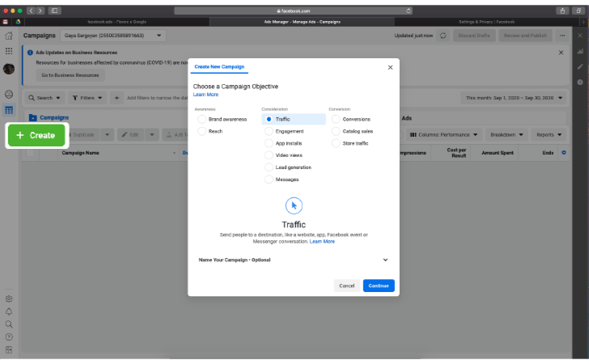Click the browser share icon
This screenshot has width=589, height=364.
pos(562,11)
